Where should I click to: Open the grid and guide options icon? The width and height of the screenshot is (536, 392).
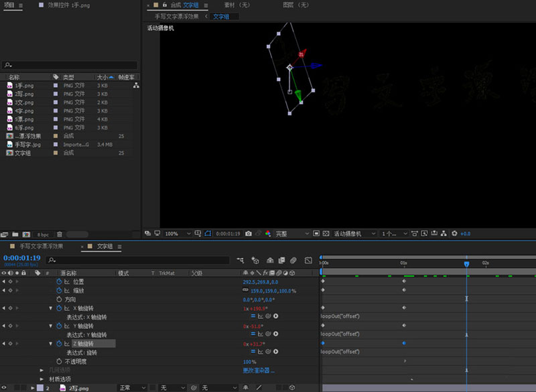pyautogui.click(x=198, y=233)
